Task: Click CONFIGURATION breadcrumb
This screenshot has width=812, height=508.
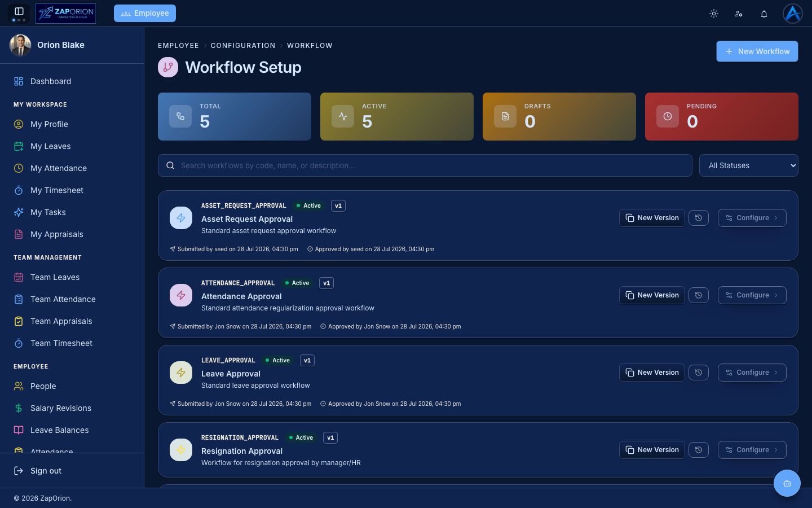Action: 243,46
